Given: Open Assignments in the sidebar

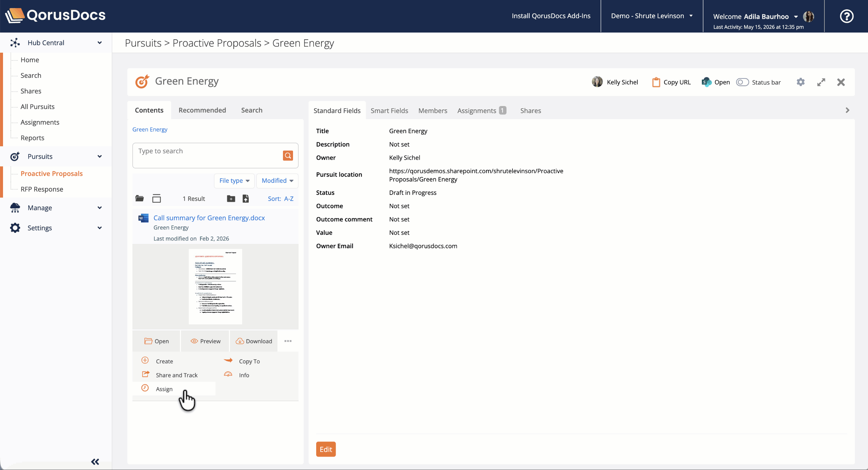Looking at the screenshot, I should [x=40, y=122].
